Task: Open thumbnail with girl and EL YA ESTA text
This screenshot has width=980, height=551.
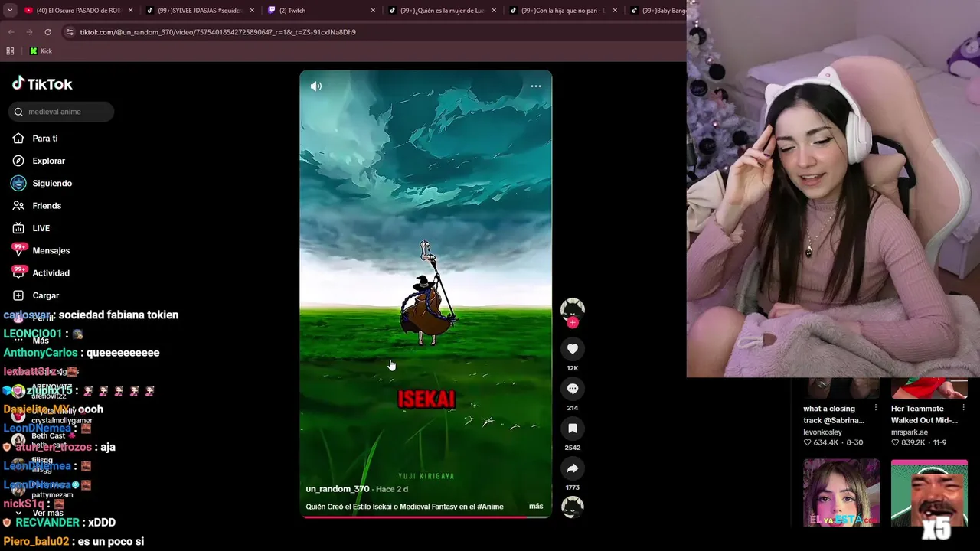Action: point(841,493)
